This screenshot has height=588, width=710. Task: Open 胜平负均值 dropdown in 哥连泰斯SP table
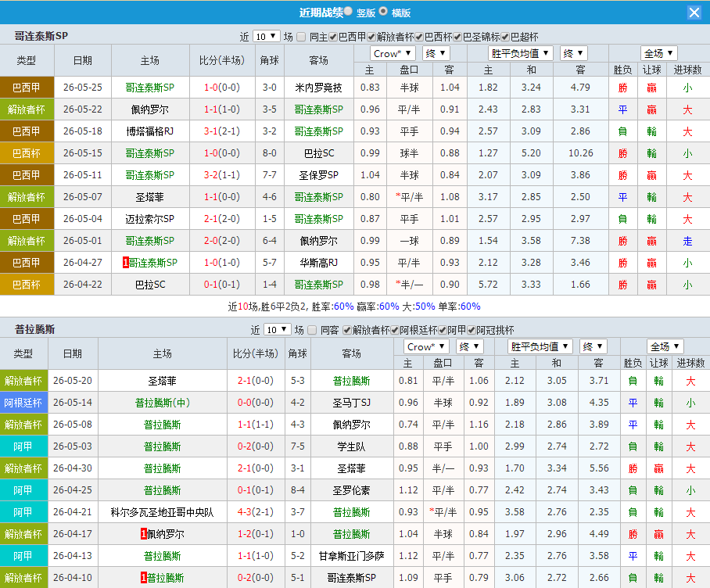520,53
